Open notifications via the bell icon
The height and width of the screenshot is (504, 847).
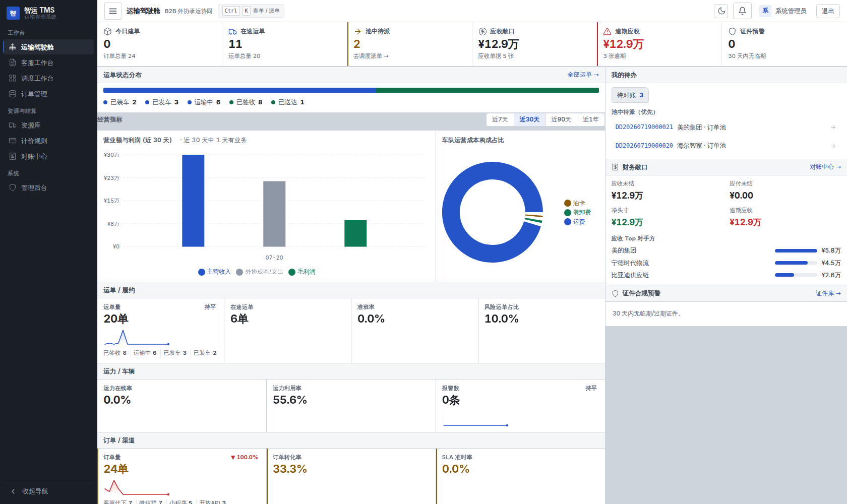point(742,11)
